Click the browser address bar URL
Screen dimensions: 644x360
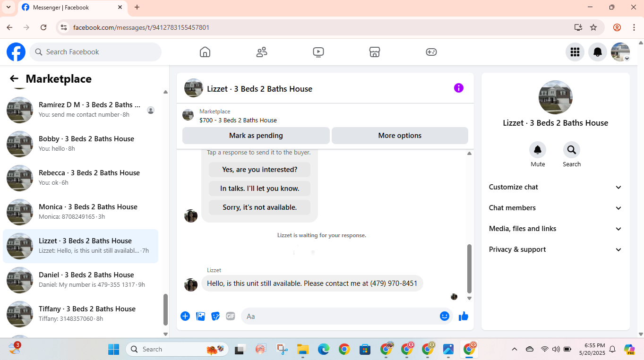coord(141,27)
